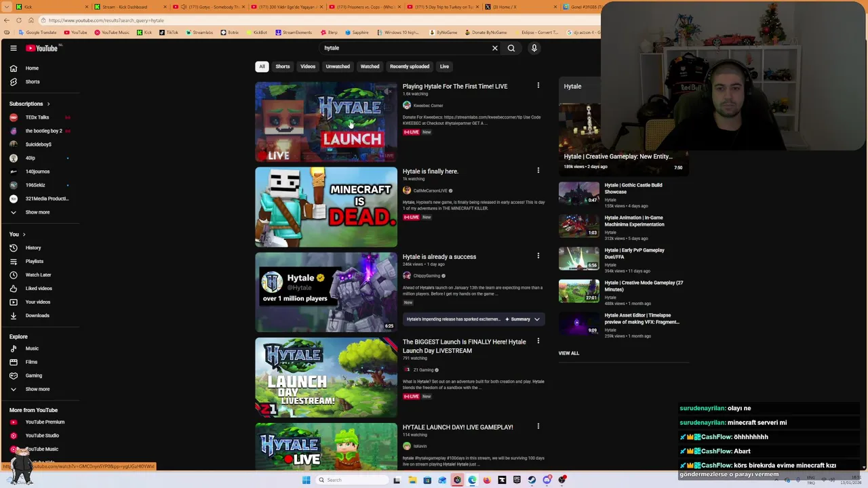868x488 pixels.
Task: Open options for Hytale is already a success
Action: (x=538, y=256)
